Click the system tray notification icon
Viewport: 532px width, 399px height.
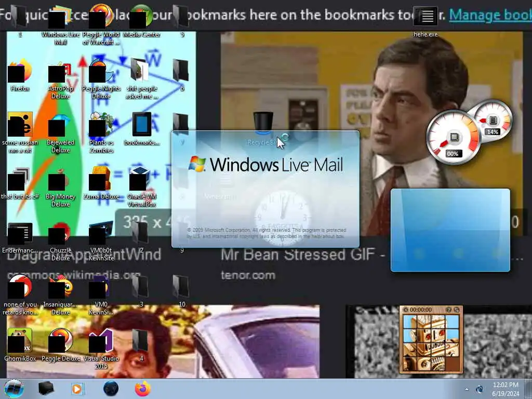coord(480,389)
